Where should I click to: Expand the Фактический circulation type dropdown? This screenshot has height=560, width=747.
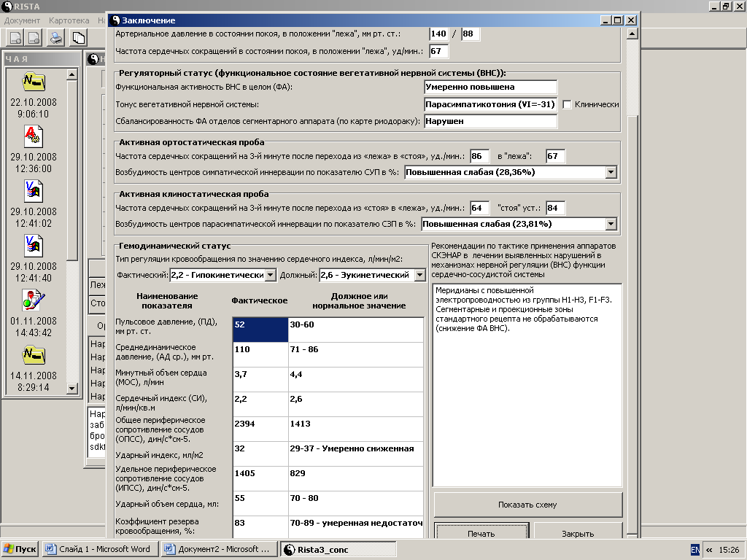tap(270, 275)
